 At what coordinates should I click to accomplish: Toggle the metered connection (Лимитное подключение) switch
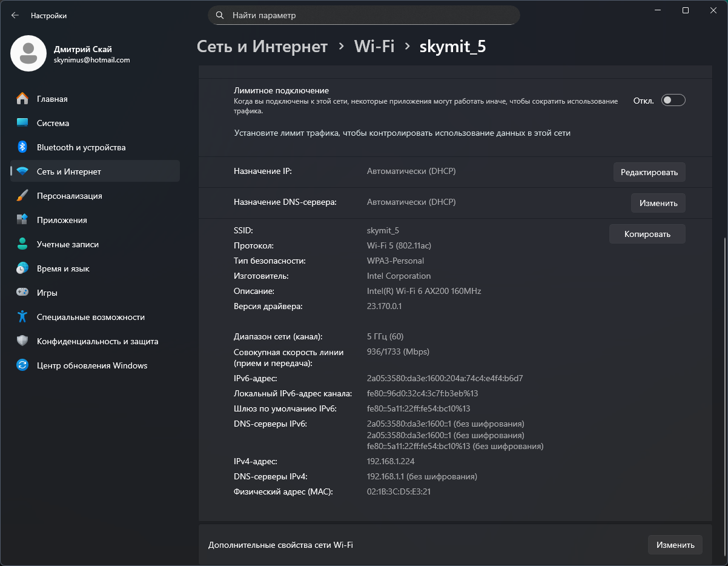click(673, 101)
